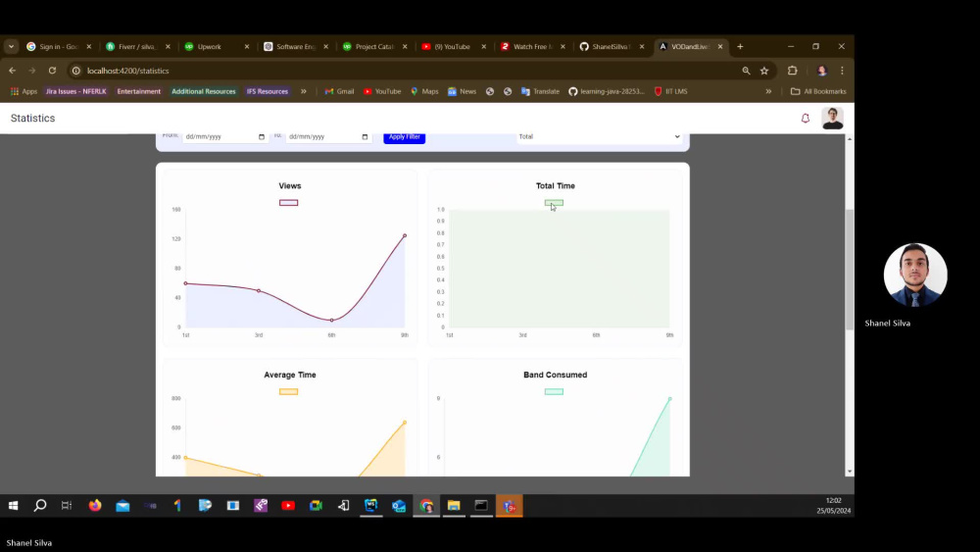Open the Apps shortcut in bookmarks bar
980x552 pixels.
point(24,91)
